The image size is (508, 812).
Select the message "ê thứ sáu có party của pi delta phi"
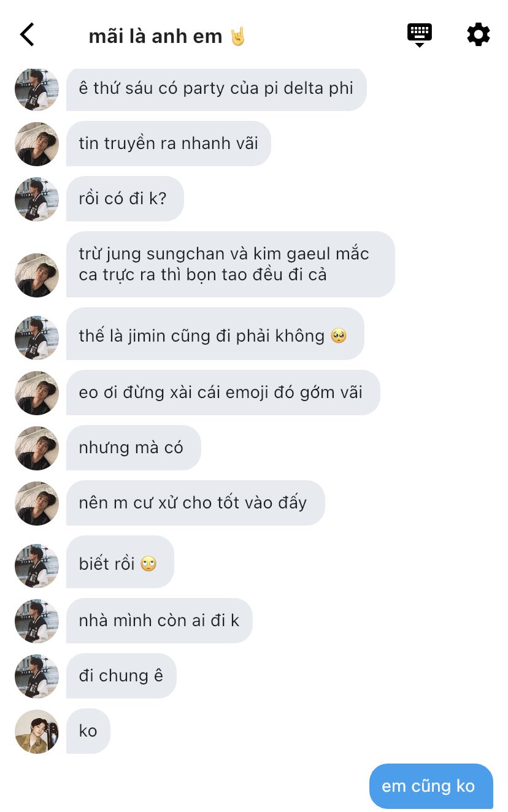[x=217, y=89]
